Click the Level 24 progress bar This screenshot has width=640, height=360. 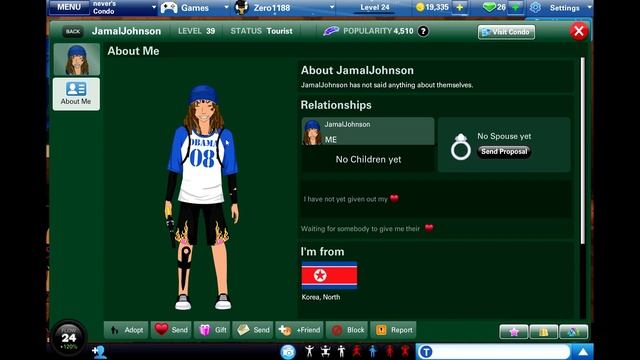coord(375,8)
